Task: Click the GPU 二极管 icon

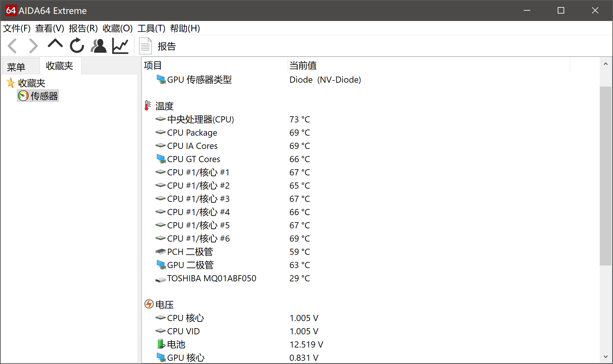Action: (161, 265)
